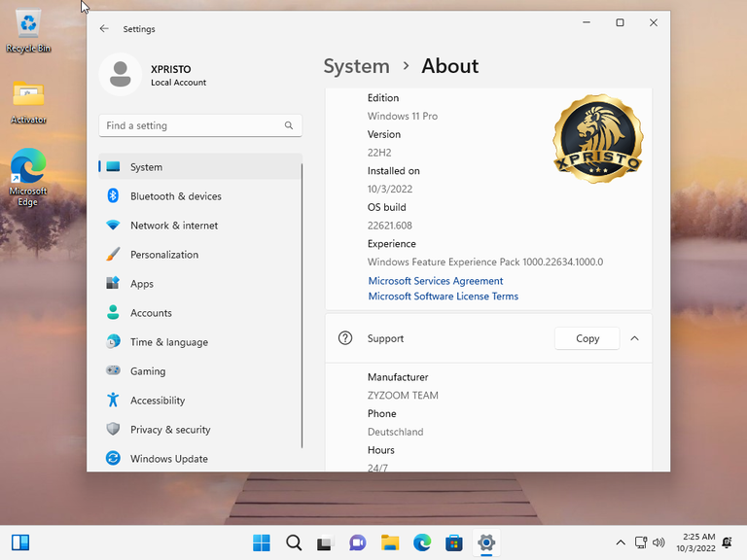This screenshot has height=560, width=747.
Task: Click the Accessibility figure icon
Action: click(x=113, y=400)
